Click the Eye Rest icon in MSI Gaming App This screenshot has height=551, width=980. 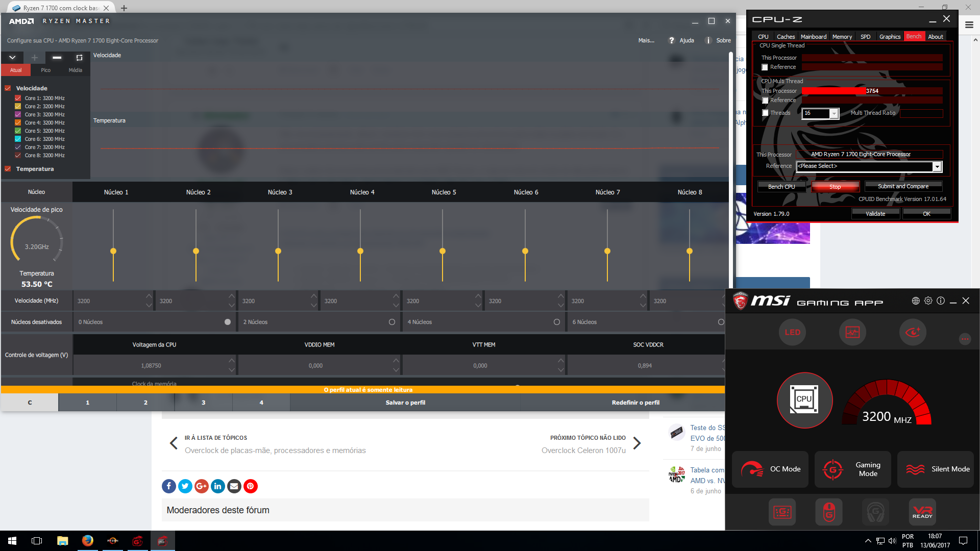point(913,332)
